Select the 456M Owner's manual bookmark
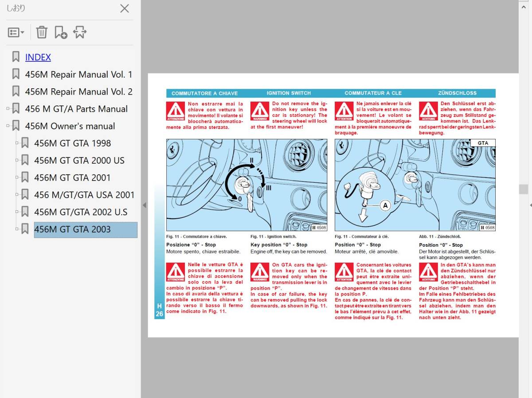 pos(70,126)
